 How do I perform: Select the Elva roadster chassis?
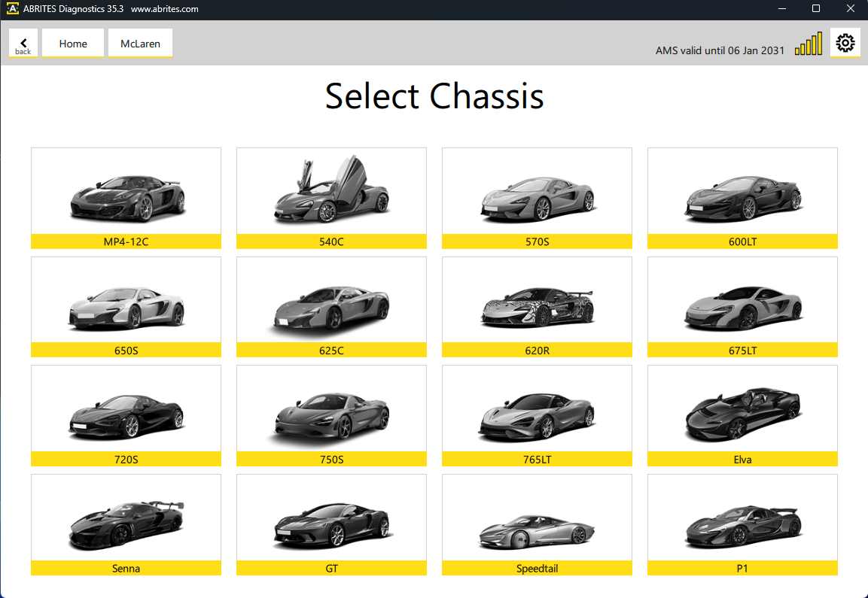pyautogui.click(x=742, y=414)
